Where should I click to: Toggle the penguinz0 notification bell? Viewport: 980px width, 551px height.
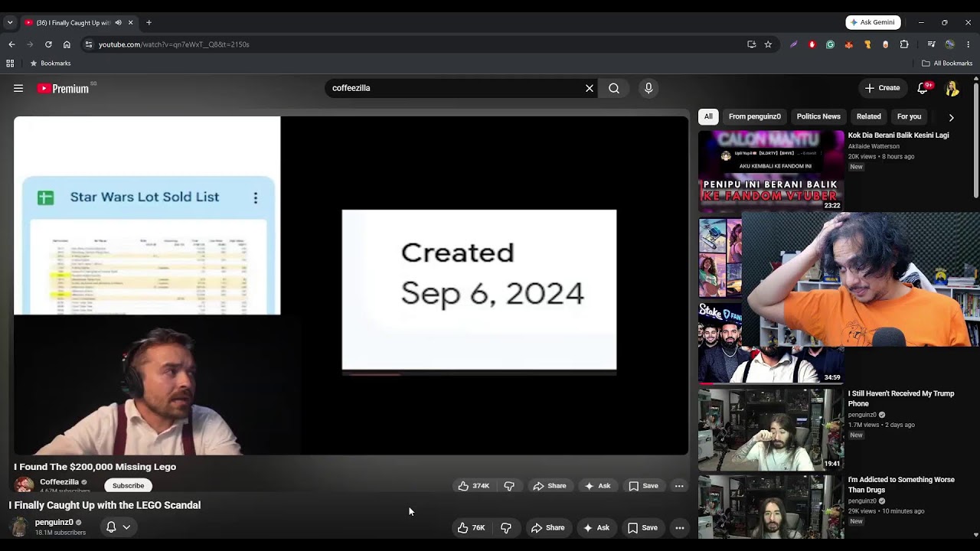pyautogui.click(x=111, y=527)
